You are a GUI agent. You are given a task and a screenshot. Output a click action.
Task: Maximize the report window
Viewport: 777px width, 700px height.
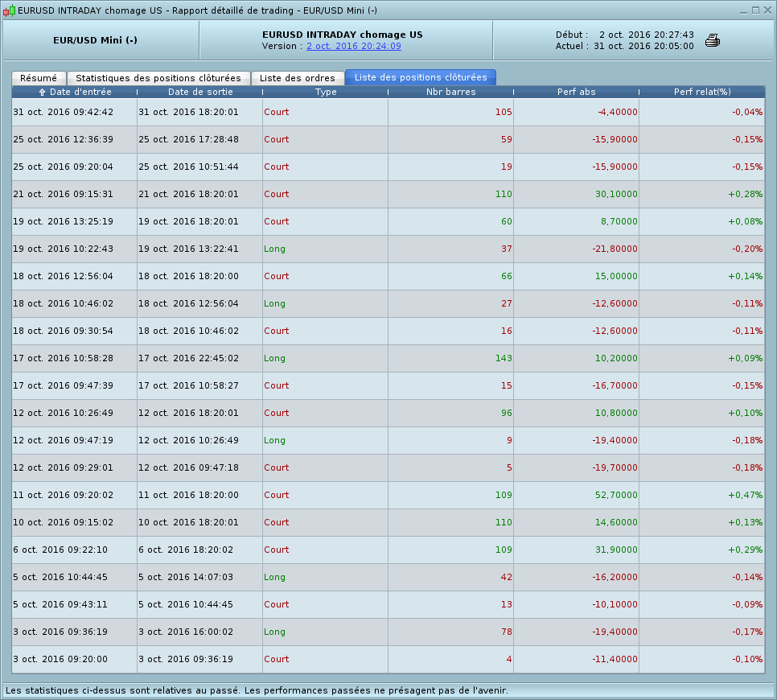click(x=756, y=10)
